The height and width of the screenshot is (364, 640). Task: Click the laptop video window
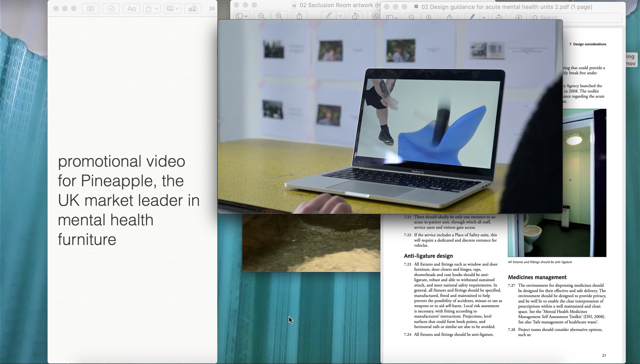(x=390, y=116)
